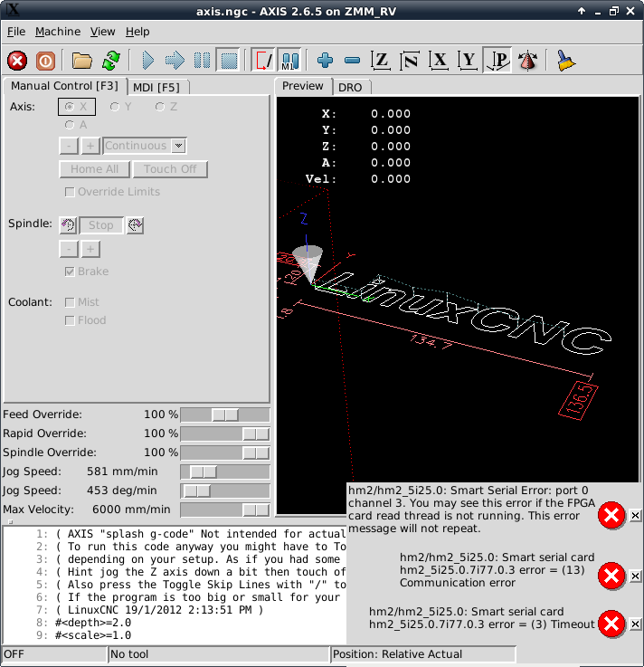The width and height of the screenshot is (644, 667).
Task: Dismiss the Communication error (13) message
Action: (x=635, y=576)
